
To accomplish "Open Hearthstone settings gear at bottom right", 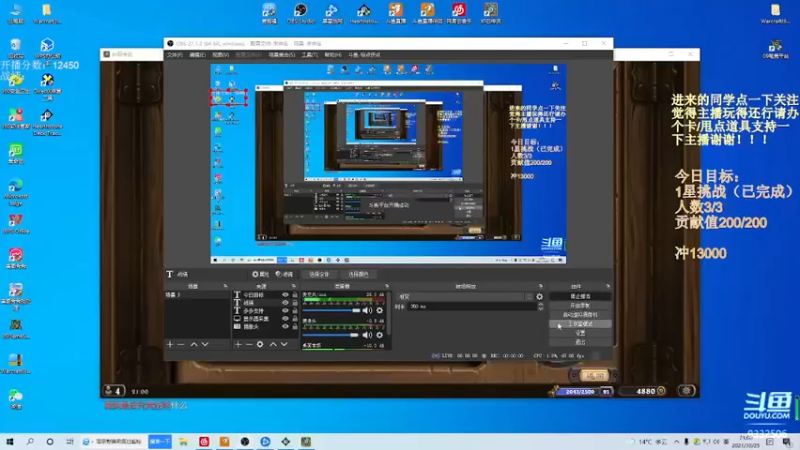I will (x=686, y=391).
